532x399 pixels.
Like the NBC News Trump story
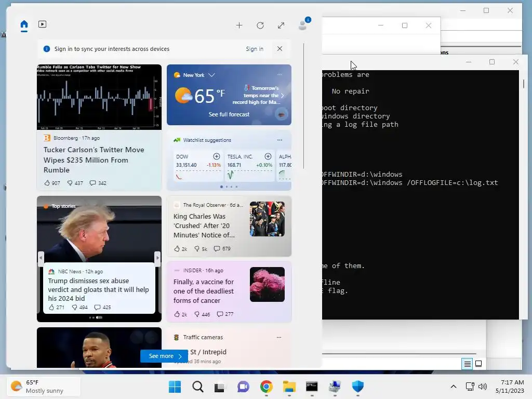[56, 307]
